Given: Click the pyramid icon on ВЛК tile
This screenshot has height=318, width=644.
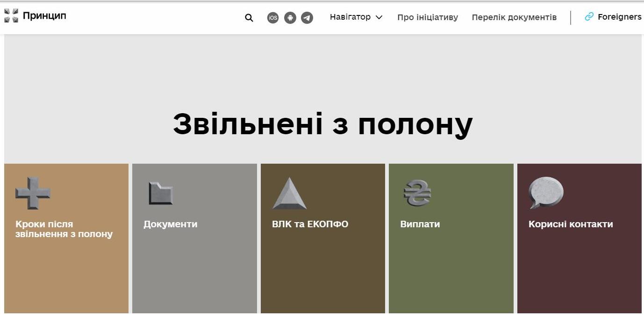Looking at the screenshot, I should [x=289, y=194].
